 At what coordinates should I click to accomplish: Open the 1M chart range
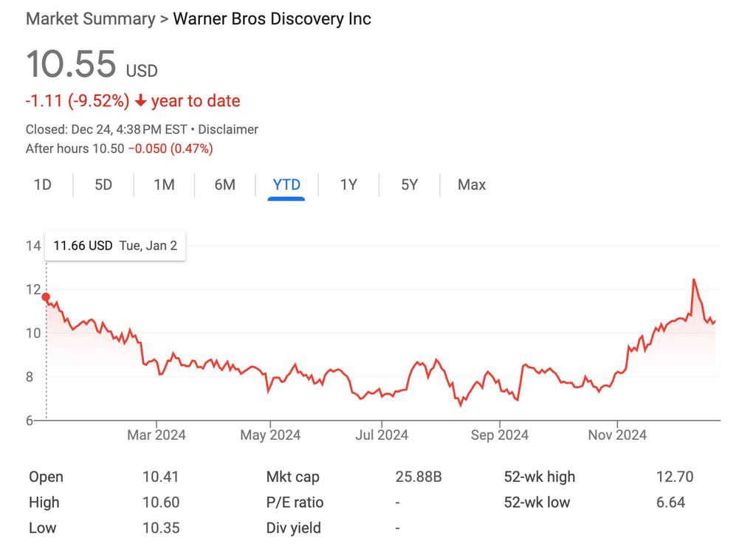coord(164,184)
